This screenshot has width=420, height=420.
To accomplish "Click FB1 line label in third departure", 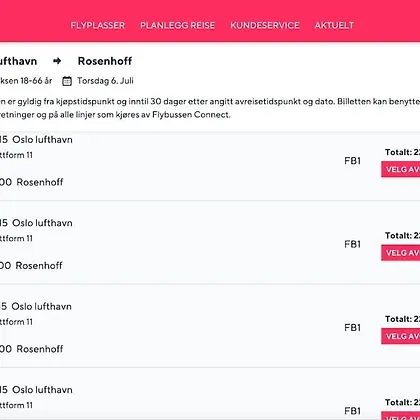I will pyautogui.click(x=353, y=328).
